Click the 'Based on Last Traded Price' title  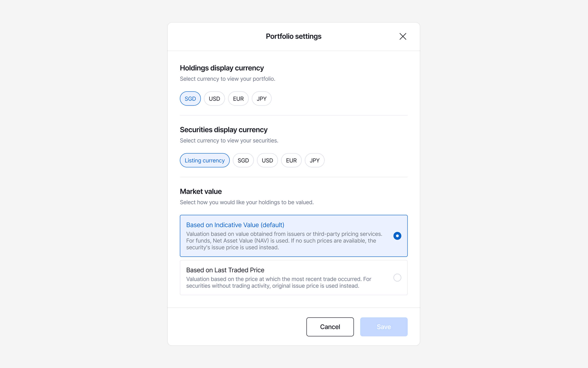[225, 270]
